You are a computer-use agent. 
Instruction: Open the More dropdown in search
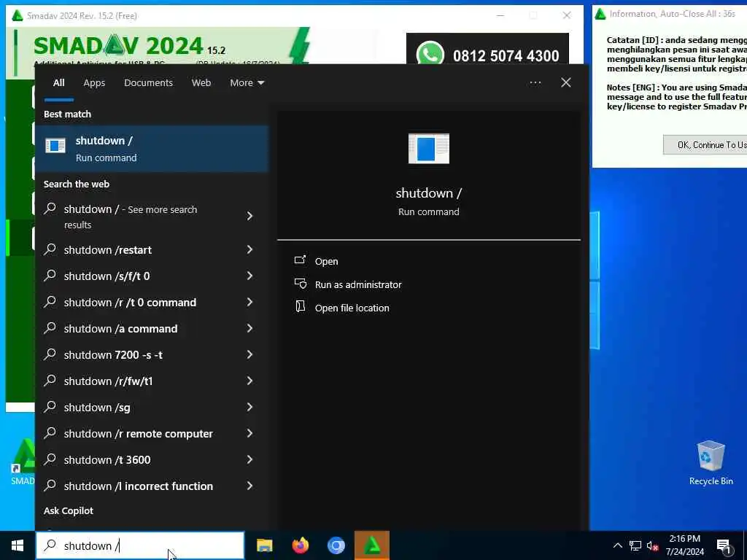pos(247,83)
